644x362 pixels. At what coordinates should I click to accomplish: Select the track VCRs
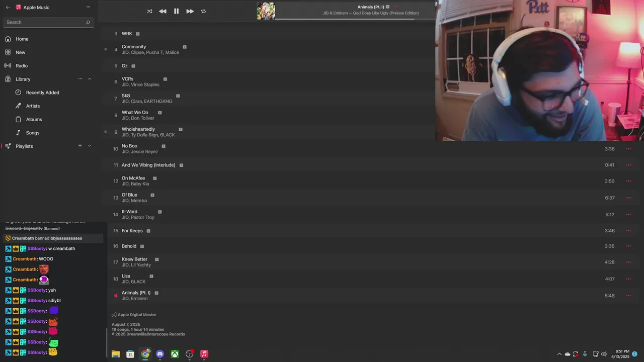point(127,79)
